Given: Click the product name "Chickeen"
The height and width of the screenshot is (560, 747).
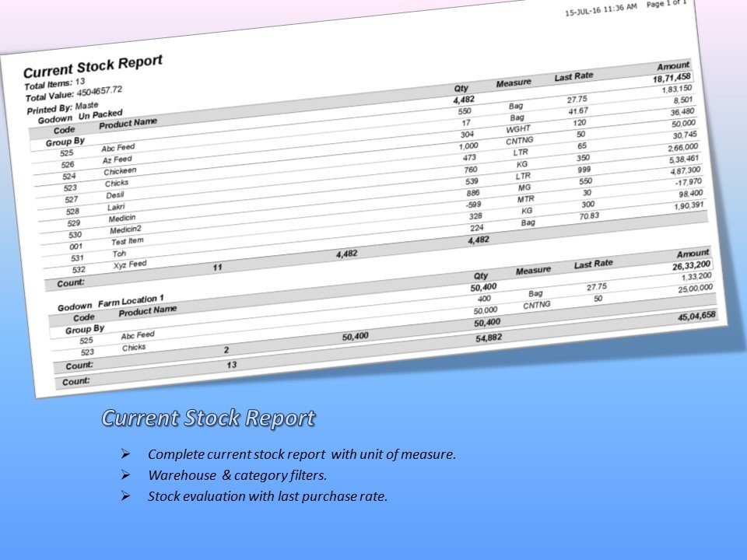Looking at the screenshot, I should tap(120, 171).
